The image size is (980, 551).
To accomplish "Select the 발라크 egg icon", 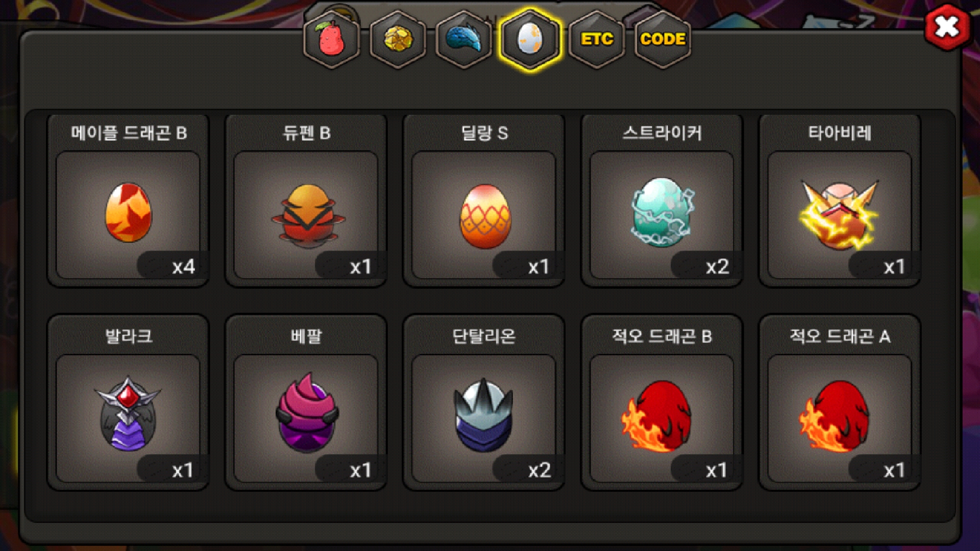I will (x=128, y=414).
